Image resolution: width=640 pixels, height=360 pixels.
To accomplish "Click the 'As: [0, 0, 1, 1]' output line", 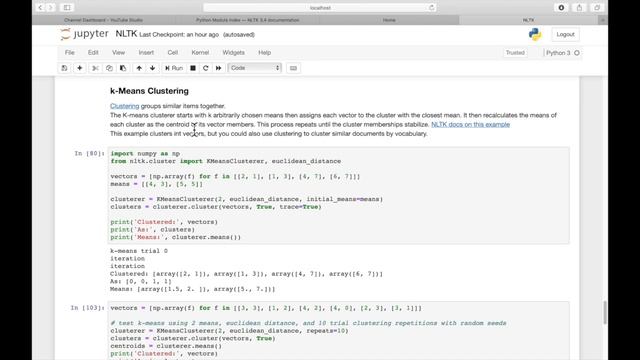I will 141,282.
